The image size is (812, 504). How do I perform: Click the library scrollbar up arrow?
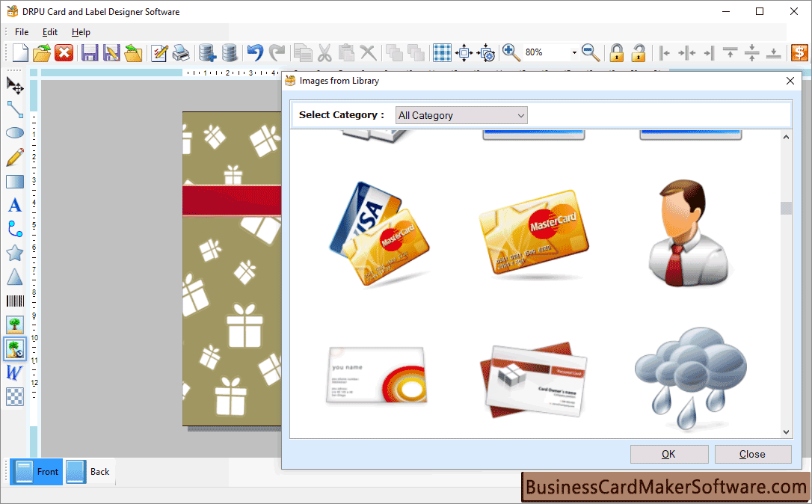click(786, 138)
